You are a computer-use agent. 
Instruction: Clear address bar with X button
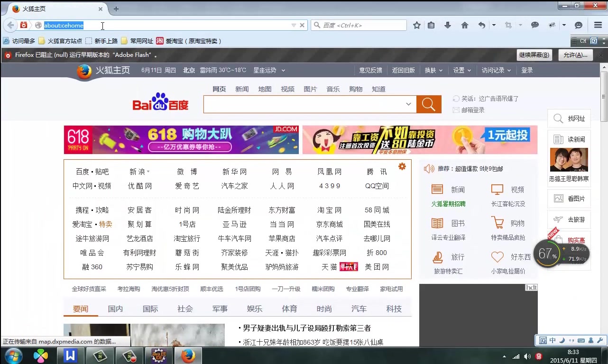(x=302, y=25)
